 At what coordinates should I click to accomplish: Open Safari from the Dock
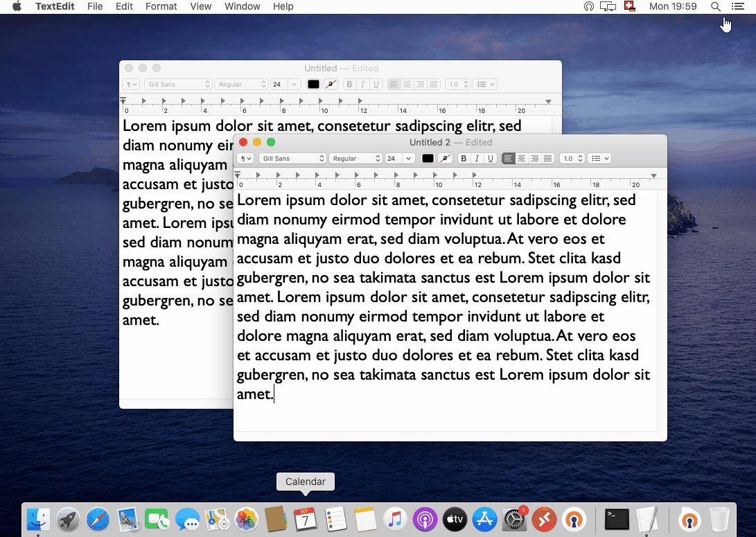pyautogui.click(x=98, y=519)
